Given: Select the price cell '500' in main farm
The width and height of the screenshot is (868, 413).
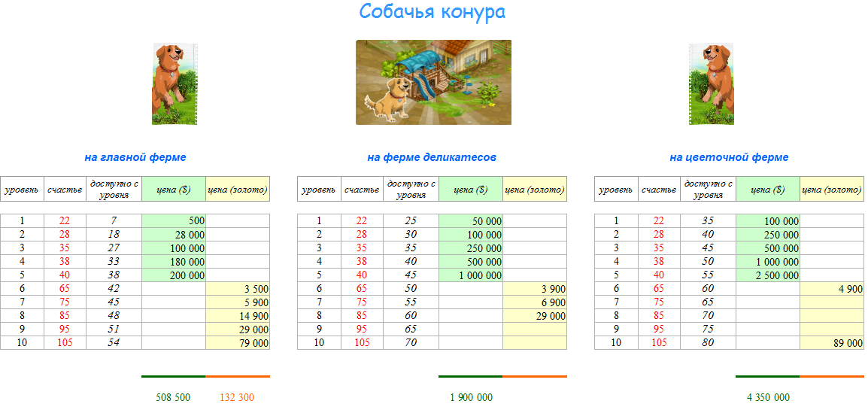Looking at the screenshot, I should click(x=174, y=220).
